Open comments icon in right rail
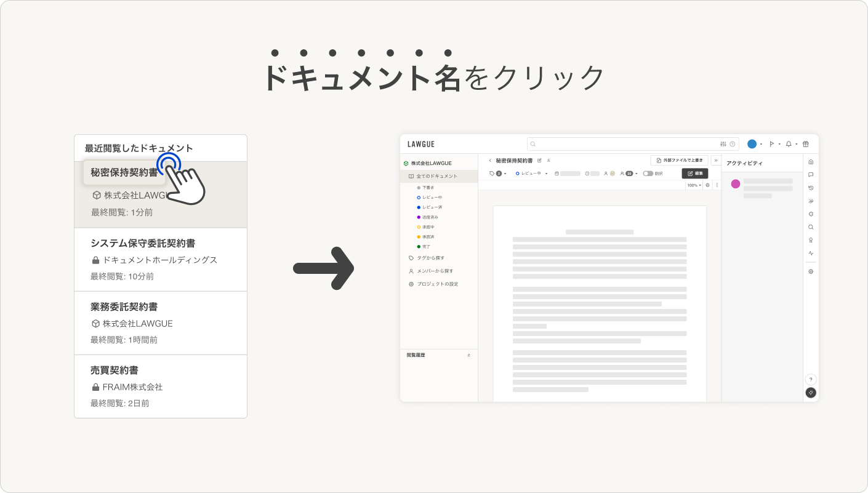 811,175
